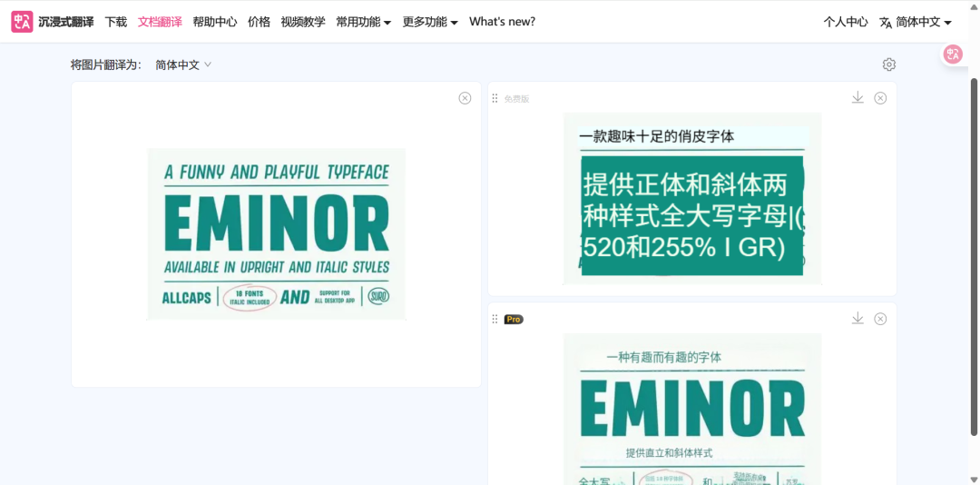The image size is (980, 485).
Task: Change site language via top-right 简体中文 selector
Action: [916, 22]
